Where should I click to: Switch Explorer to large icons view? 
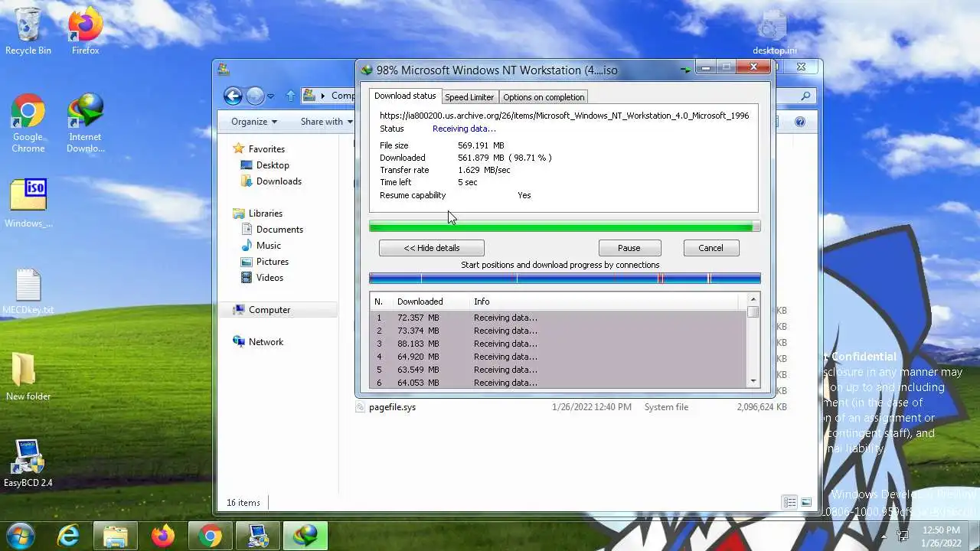tap(806, 503)
